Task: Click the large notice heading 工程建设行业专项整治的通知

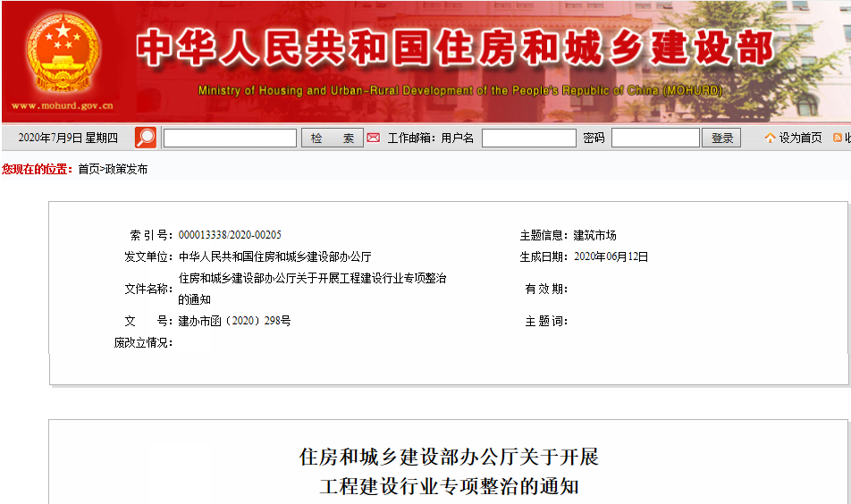Action: [449, 487]
